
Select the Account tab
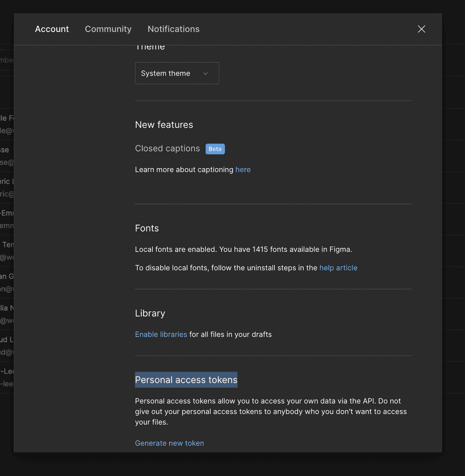pyautogui.click(x=52, y=29)
